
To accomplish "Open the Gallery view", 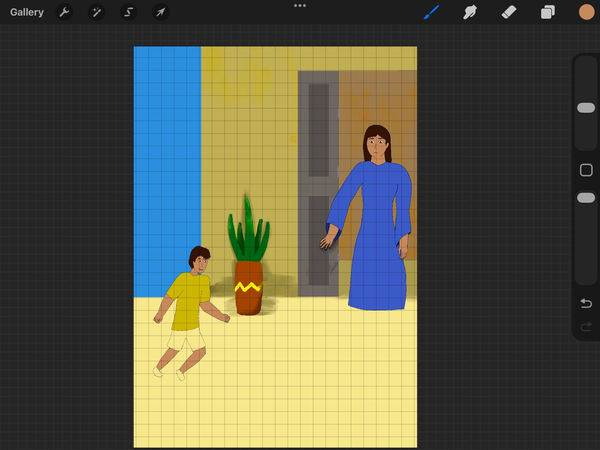I will pos(27,12).
